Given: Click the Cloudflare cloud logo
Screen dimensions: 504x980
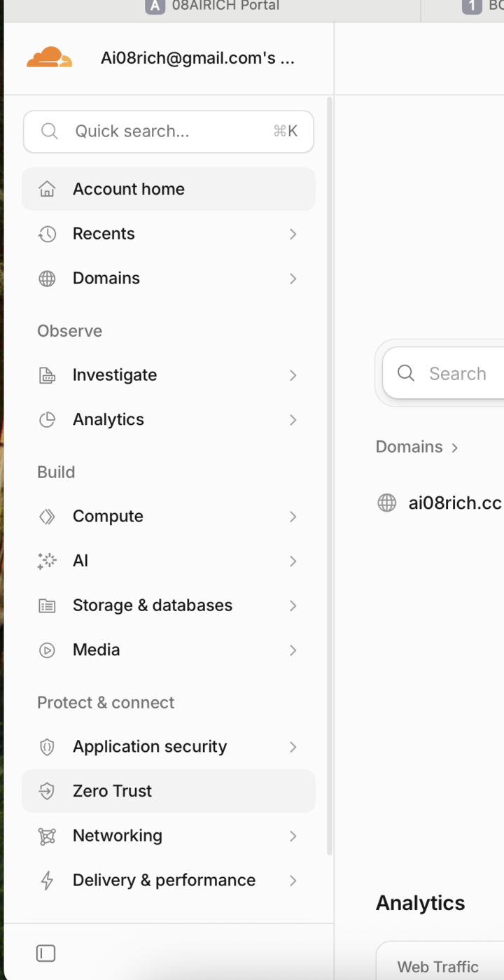Looking at the screenshot, I should tap(49, 57).
